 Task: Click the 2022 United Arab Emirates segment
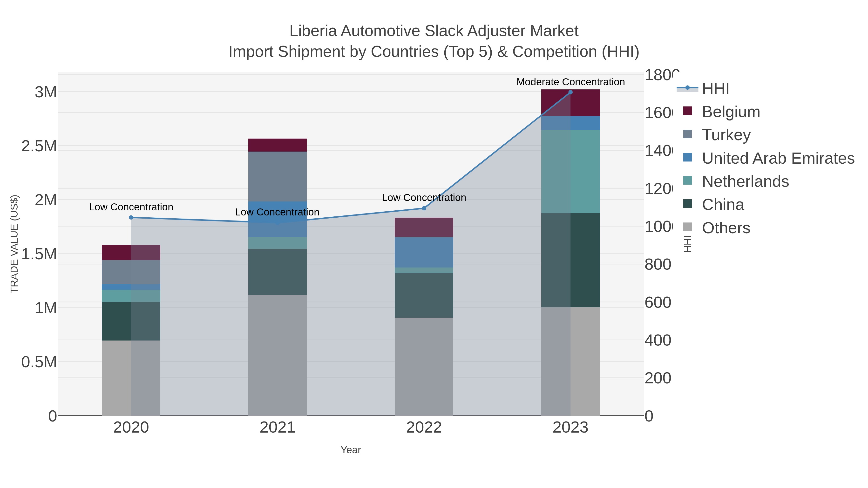pos(424,252)
